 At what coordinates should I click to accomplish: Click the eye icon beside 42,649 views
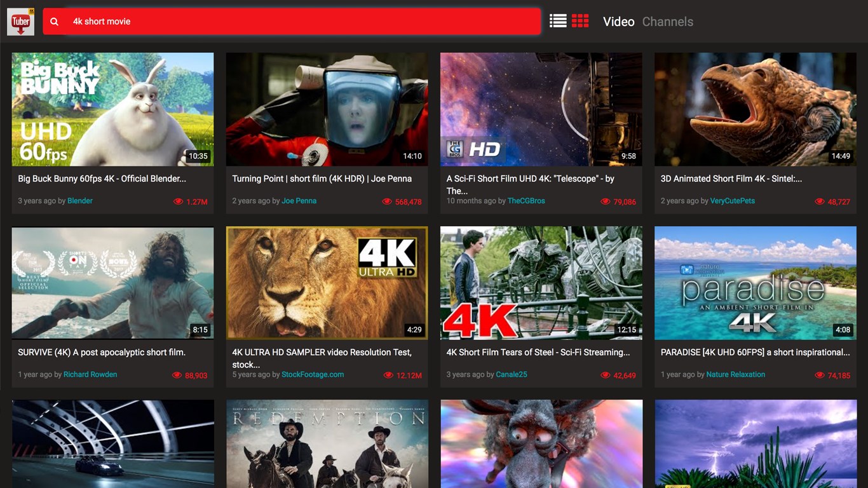coord(606,376)
